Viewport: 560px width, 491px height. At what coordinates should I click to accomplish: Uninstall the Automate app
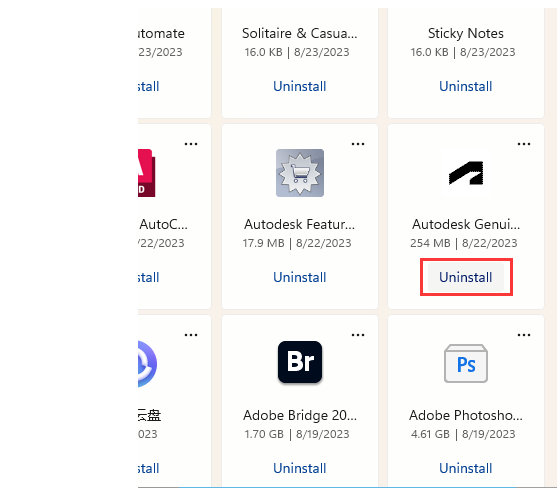(149, 86)
